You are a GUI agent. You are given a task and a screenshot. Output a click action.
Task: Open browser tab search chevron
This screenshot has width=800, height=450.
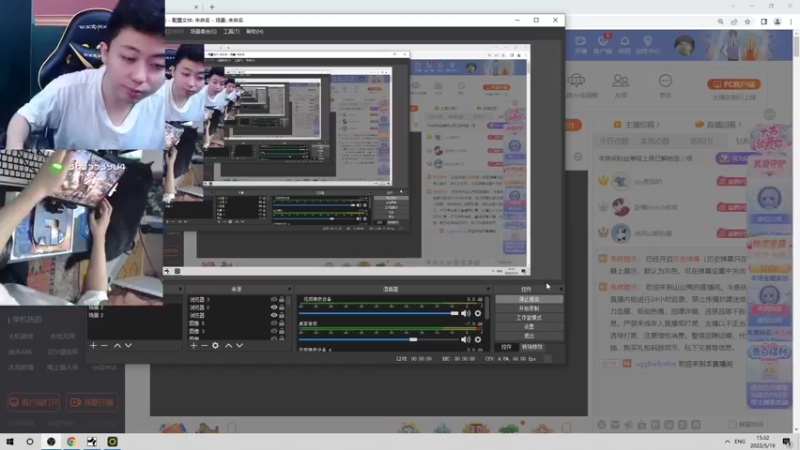tap(733, 6)
